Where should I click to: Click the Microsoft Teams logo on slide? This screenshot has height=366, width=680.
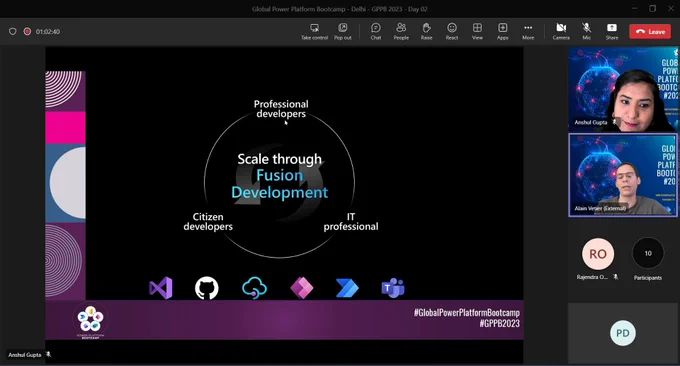(x=393, y=288)
